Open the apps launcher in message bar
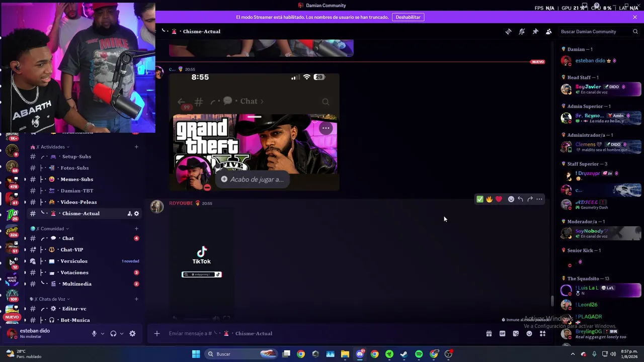This screenshot has width=644, height=362. 542,333
